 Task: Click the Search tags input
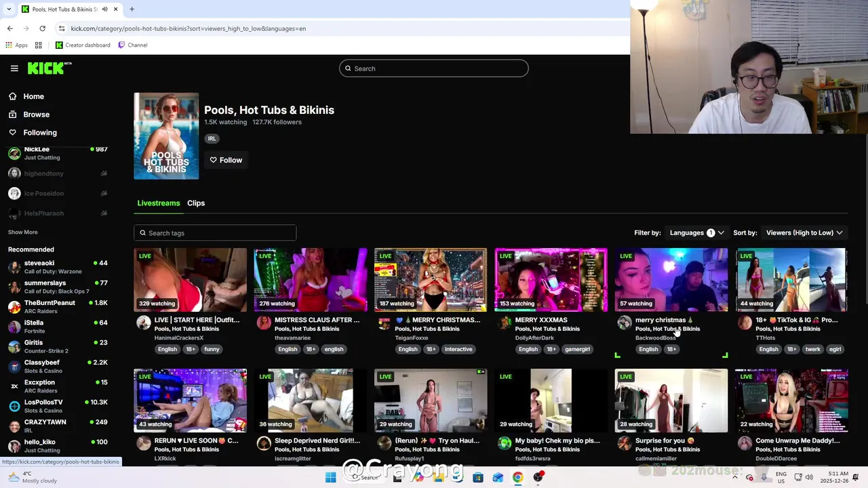point(215,232)
